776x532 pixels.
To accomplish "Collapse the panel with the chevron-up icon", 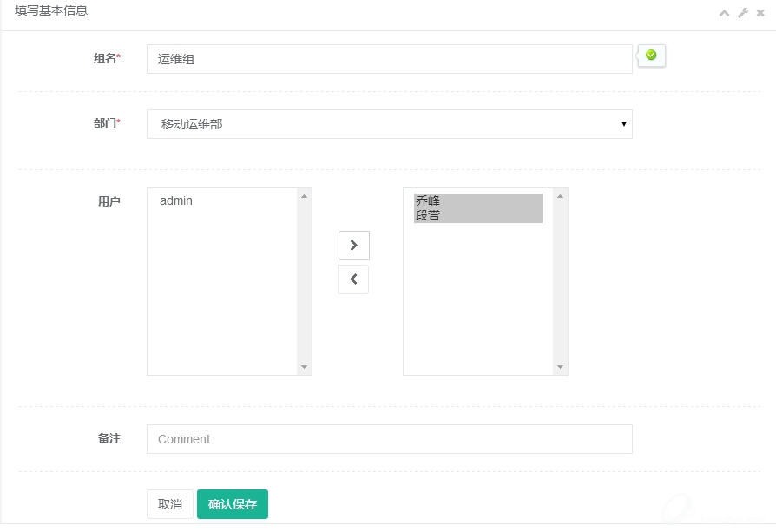I will [x=724, y=13].
